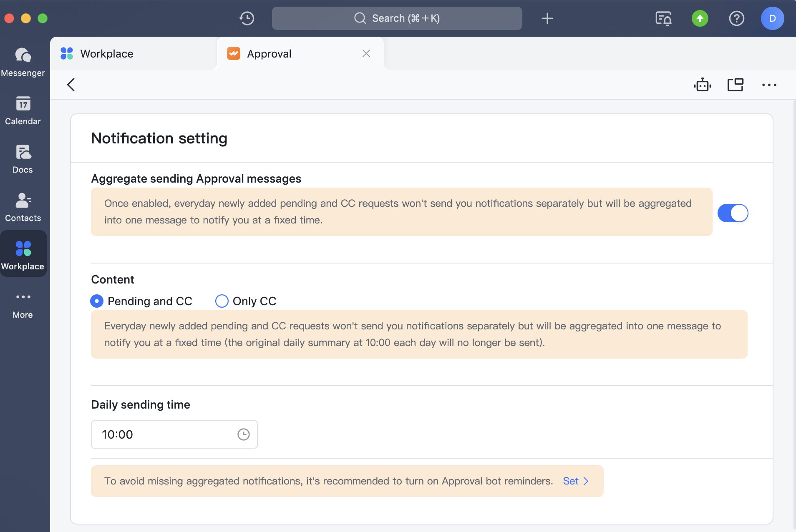Open Contacts in the sidebar

pos(23,207)
